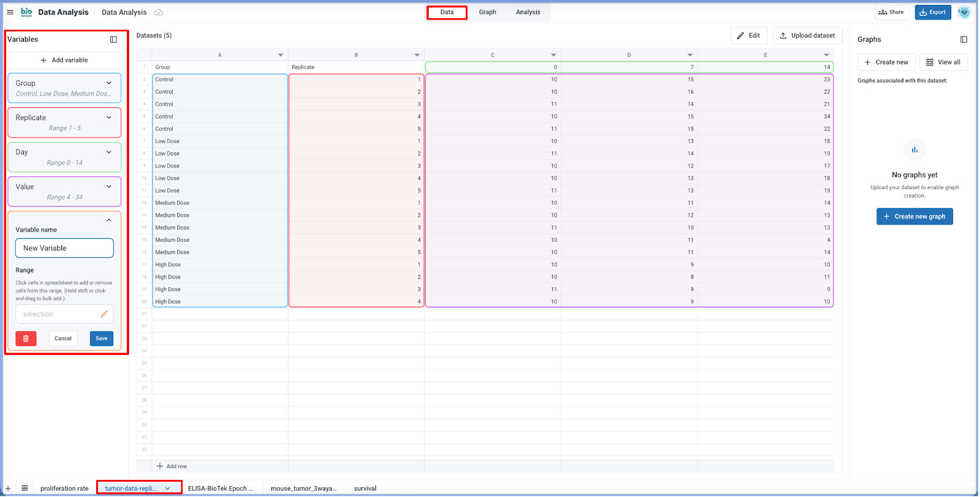This screenshot has height=497, width=980.
Task: Collapse the New Variable editor card
Action: (109, 220)
